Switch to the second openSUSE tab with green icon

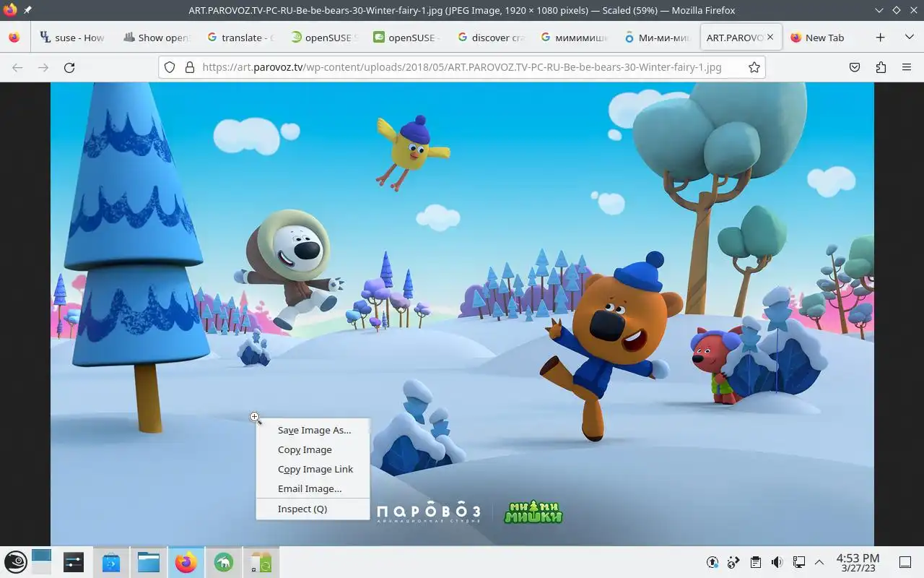coord(406,38)
